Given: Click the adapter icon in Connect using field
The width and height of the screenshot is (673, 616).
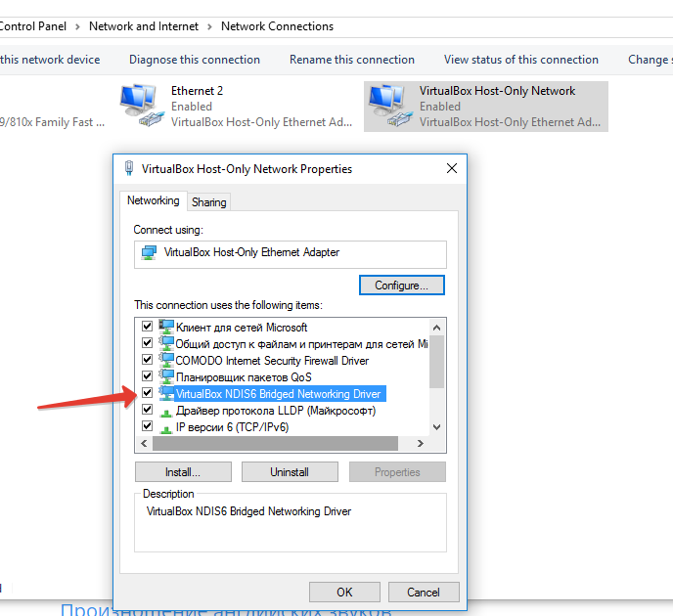Looking at the screenshot, I should coord(149,252).
